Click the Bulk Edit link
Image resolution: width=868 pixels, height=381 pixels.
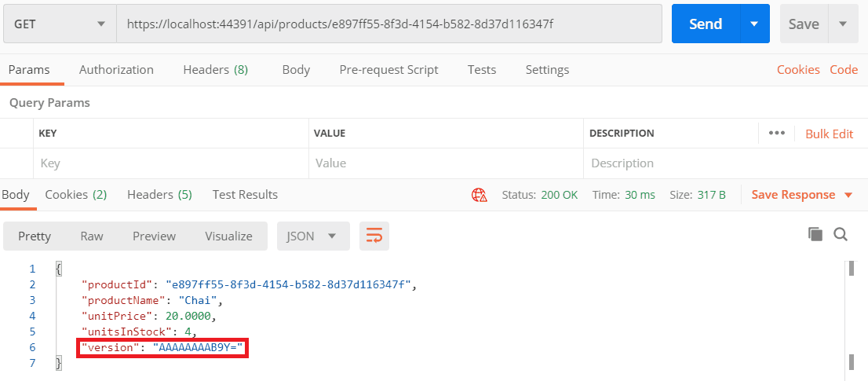(829, 134)
